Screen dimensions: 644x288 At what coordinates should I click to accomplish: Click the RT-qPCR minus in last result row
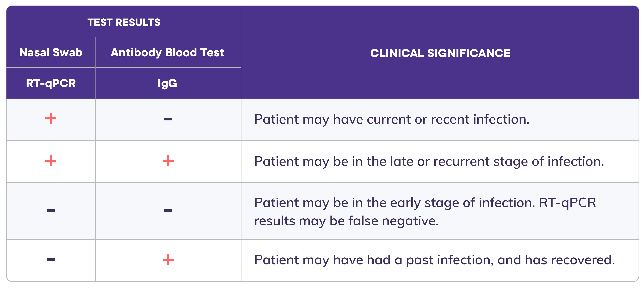coord(51,260)
